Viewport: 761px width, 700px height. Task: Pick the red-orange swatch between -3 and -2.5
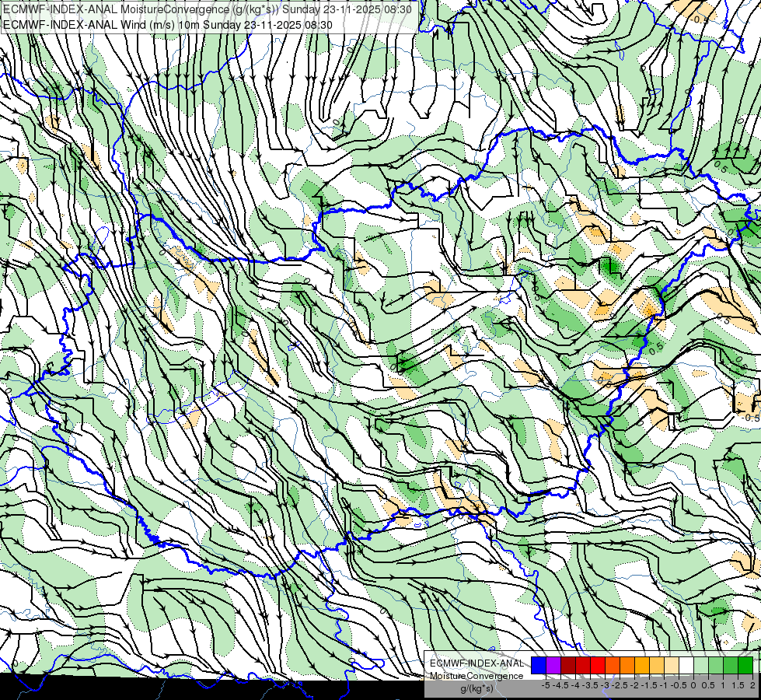613,665
